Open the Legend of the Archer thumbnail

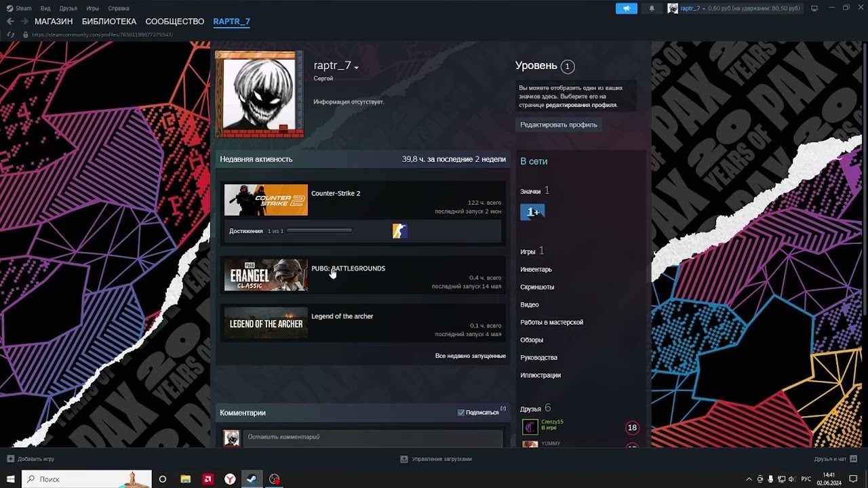tap(266, 323)
